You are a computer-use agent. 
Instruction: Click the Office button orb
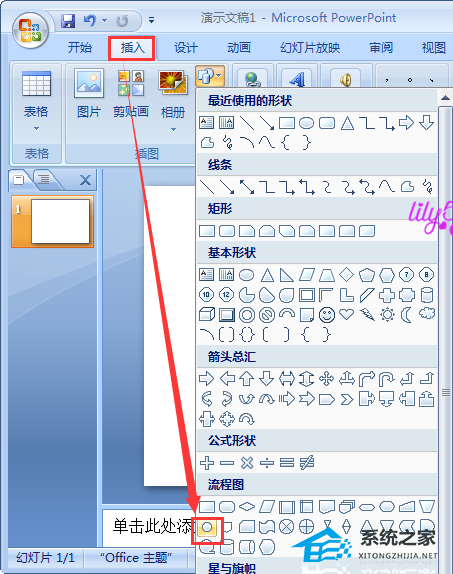click(x=30, y=30)
